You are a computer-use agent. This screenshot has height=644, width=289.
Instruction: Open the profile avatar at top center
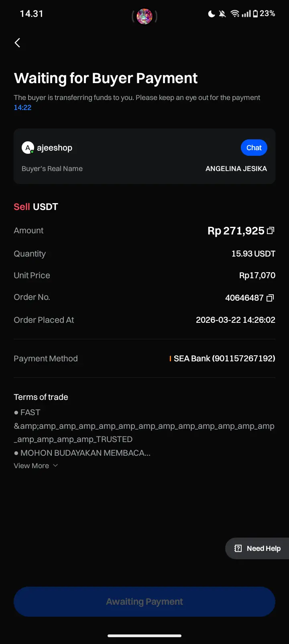point(144,16)
